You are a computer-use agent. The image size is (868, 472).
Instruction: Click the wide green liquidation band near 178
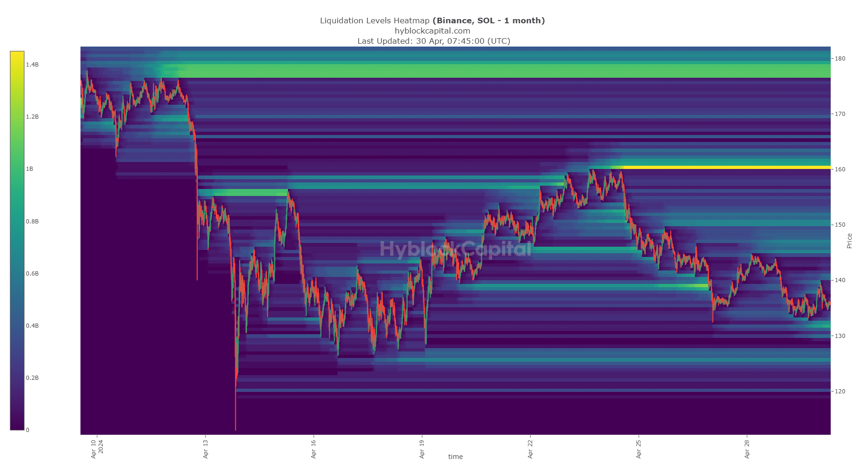tap(505, 71)
